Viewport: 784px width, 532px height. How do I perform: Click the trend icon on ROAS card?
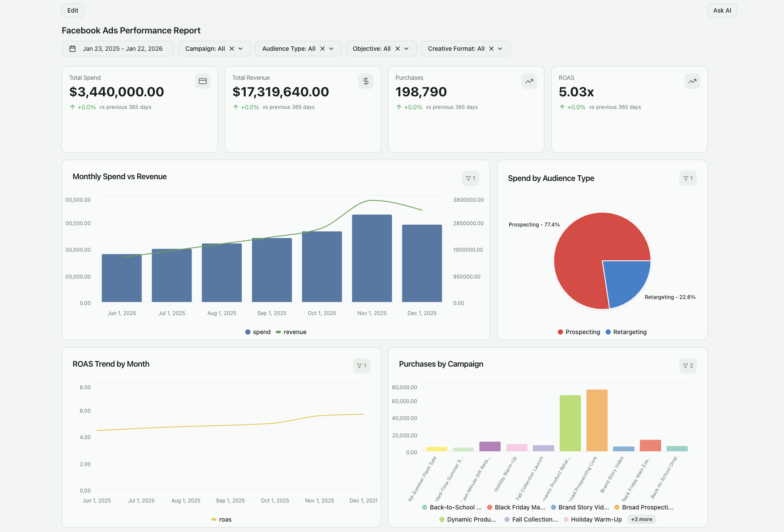click(x=692, y=81)
